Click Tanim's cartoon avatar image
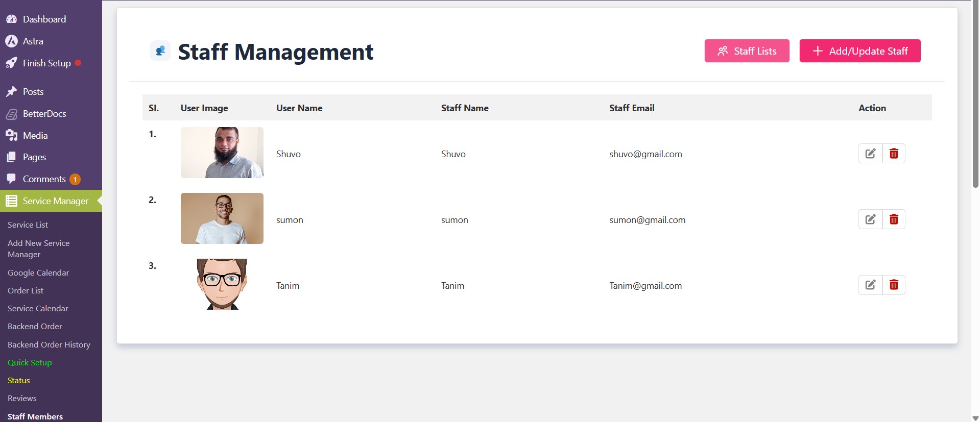980x422 pixels. tap(222, 284)
